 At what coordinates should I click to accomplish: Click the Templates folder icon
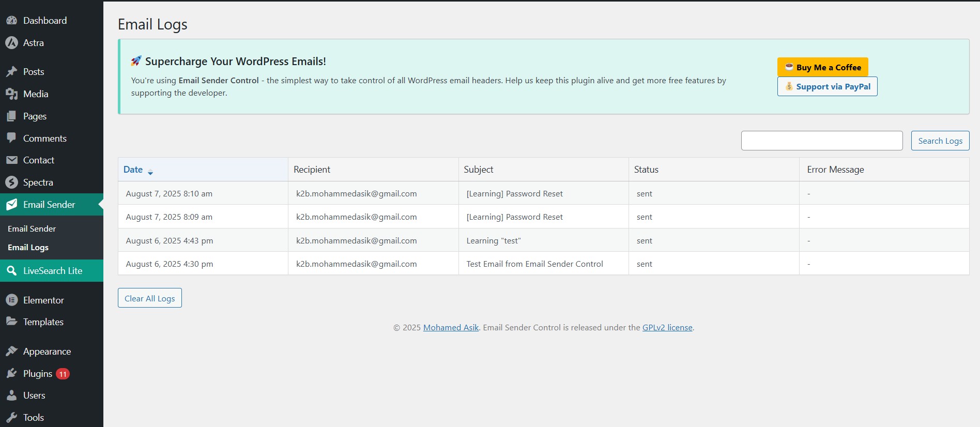tap(11, 322)
